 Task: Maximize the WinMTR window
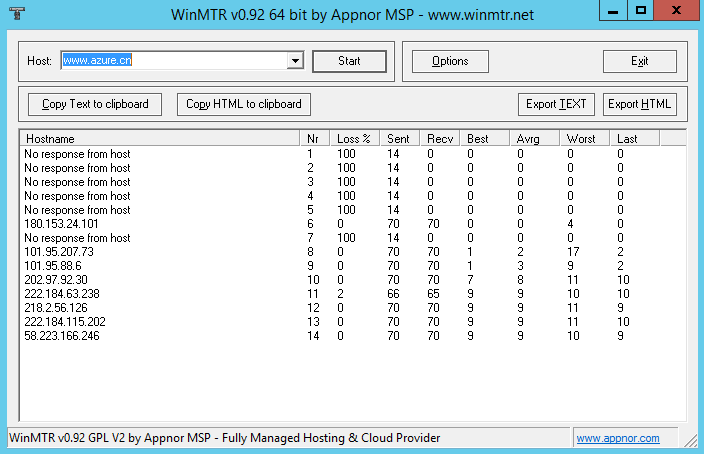click(x=641, y=10)
